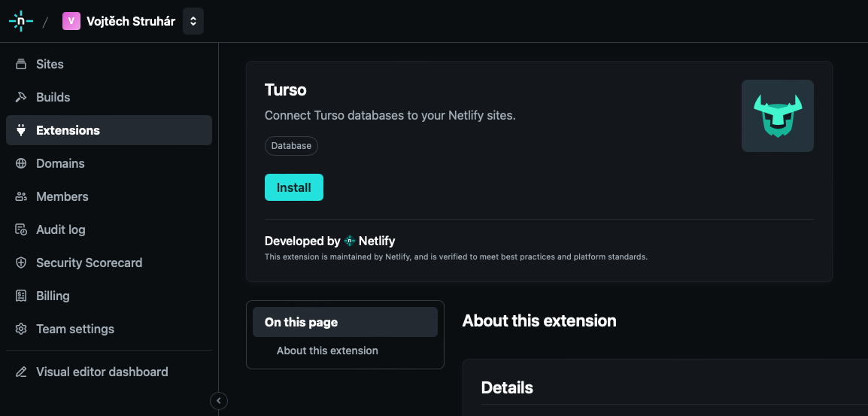Click the Developed by Netlify label

pos(330,241)
